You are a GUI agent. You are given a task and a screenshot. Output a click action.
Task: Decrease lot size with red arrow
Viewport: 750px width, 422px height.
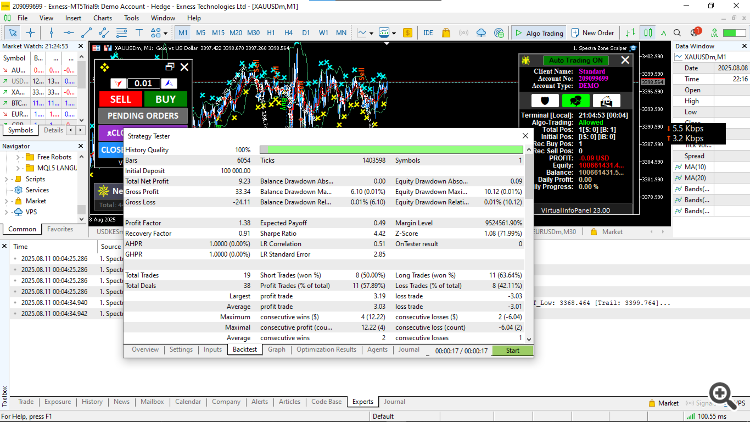[118, 83]
